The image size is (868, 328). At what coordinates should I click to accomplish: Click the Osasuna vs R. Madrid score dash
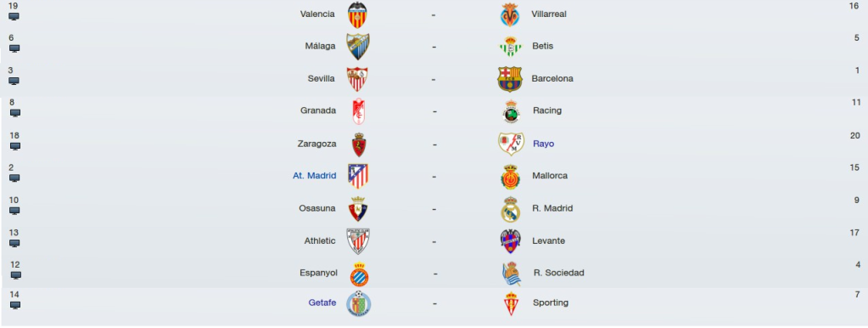[434, 209]
